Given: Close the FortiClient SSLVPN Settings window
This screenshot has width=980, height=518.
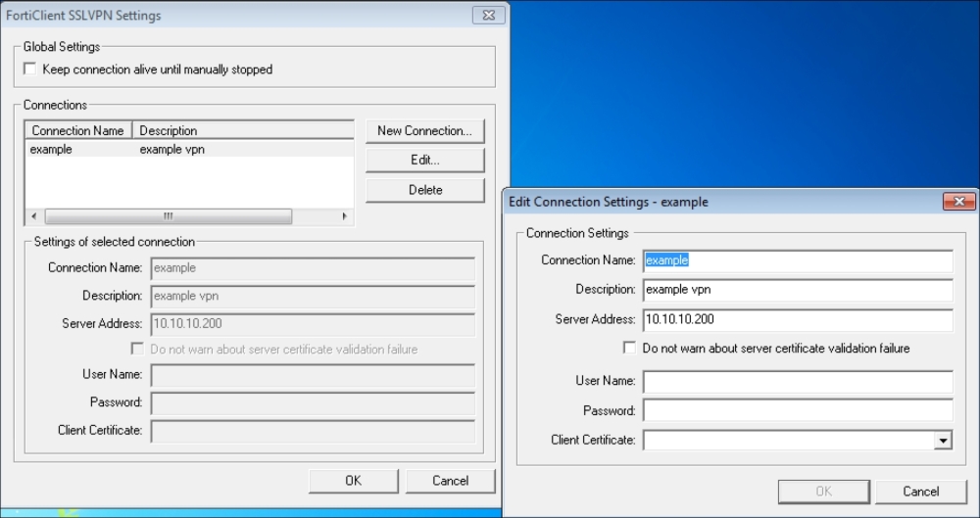Looking at the screenshot, I should 487,16.
